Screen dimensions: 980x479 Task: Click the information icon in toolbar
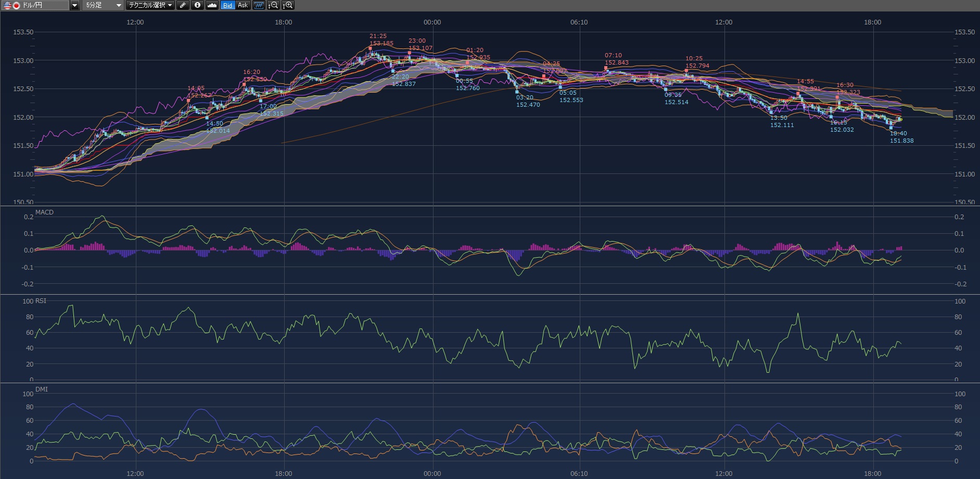[197, 5]
